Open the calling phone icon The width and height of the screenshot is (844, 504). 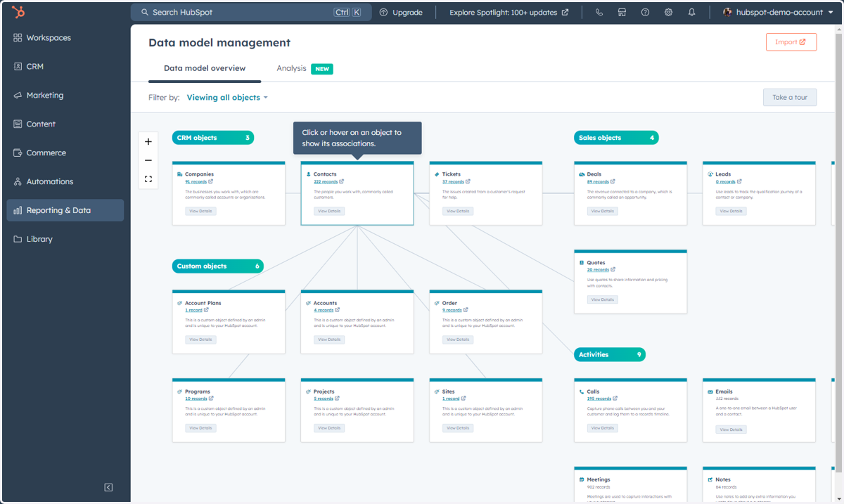[599, 13]
